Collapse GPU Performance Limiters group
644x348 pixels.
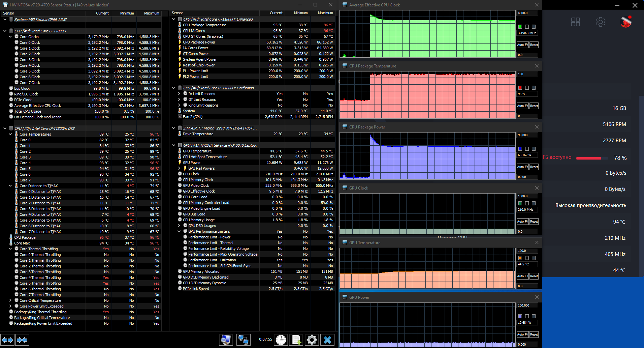click(179, 231)
